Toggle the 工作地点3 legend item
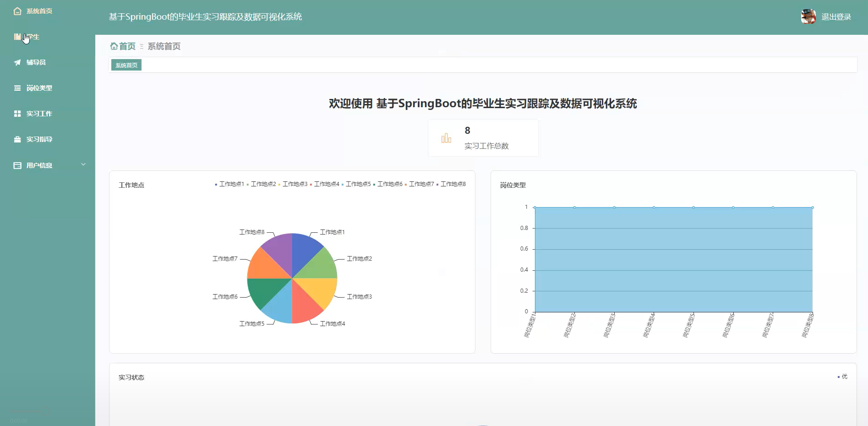The image size is (868, 426). pos(293,184)
